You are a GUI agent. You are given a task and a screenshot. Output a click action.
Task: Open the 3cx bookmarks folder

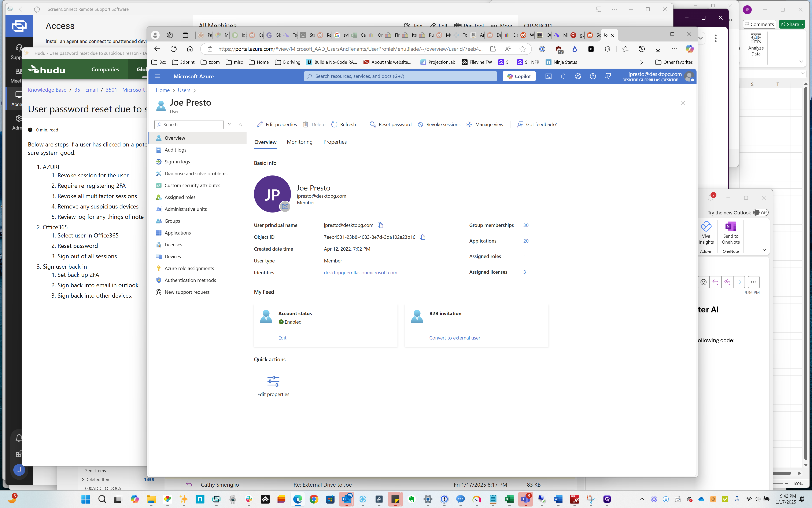pos(159,62)
